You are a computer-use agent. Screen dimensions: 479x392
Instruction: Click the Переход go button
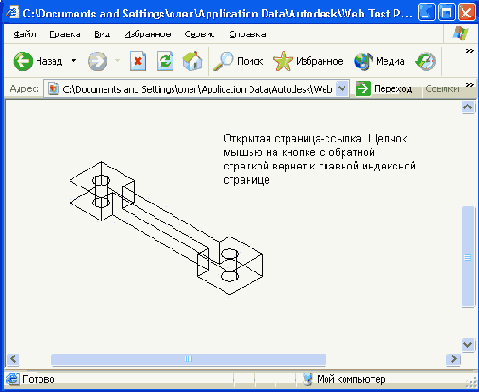[x=384, y=89]
